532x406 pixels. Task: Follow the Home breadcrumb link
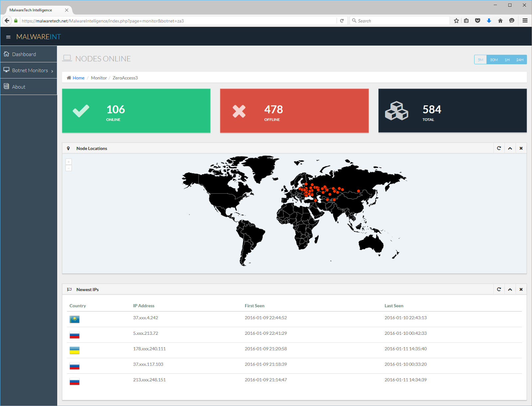pyautogui.click(x=78, y=78)
